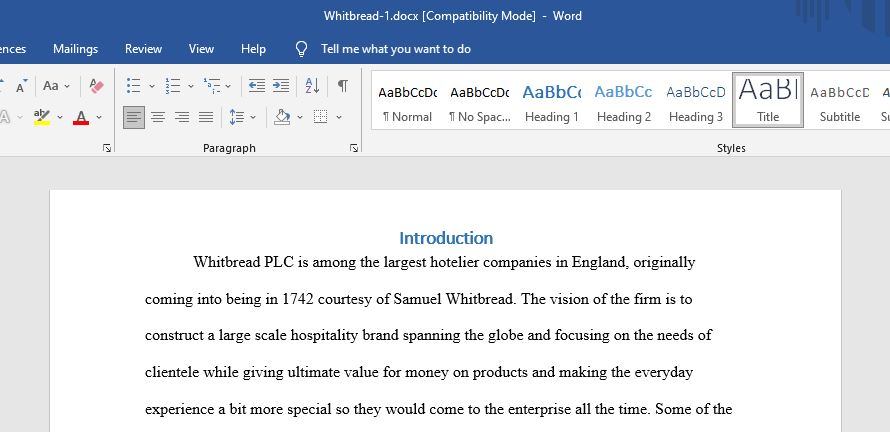
Task: Apply yellow text highlight color
Action: click(x=42, y=118)
